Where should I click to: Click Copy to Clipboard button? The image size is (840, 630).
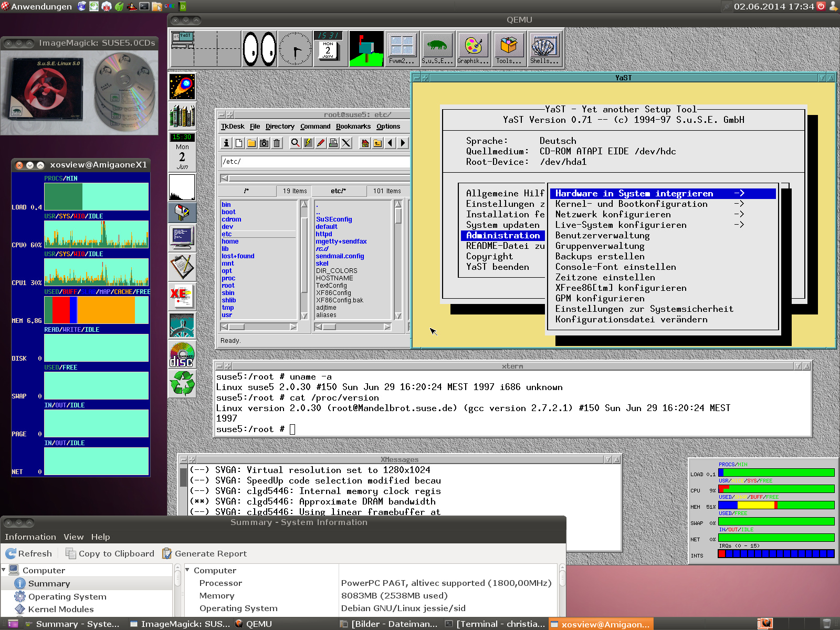110,553
